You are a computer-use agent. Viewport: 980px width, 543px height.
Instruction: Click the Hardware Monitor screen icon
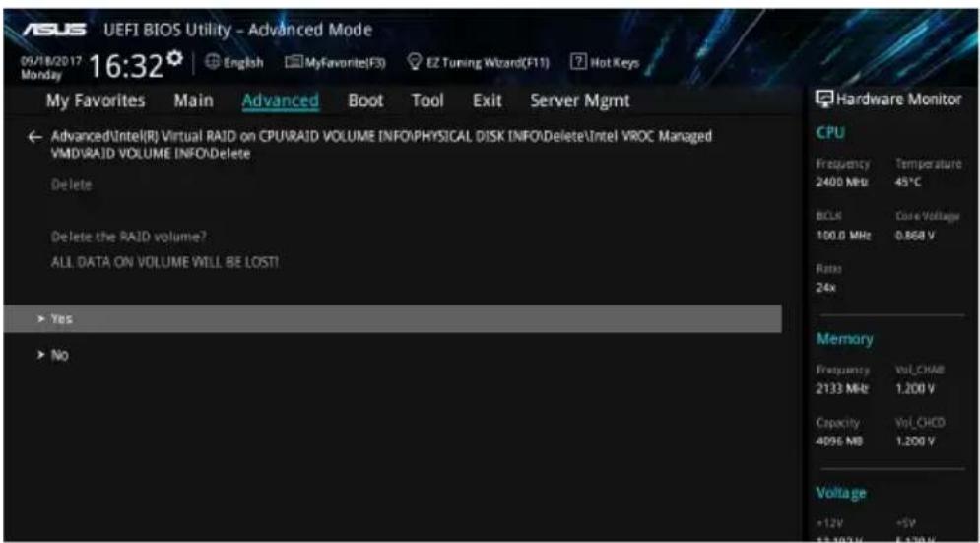(x=824, y=99)
